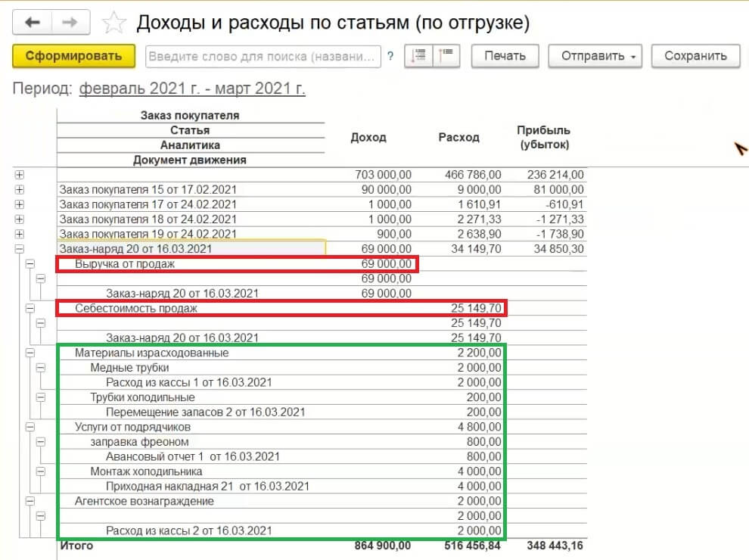Select total income 864 900,00
The width and height of the screenshot is (749, 560).
(x=383, y=545)
